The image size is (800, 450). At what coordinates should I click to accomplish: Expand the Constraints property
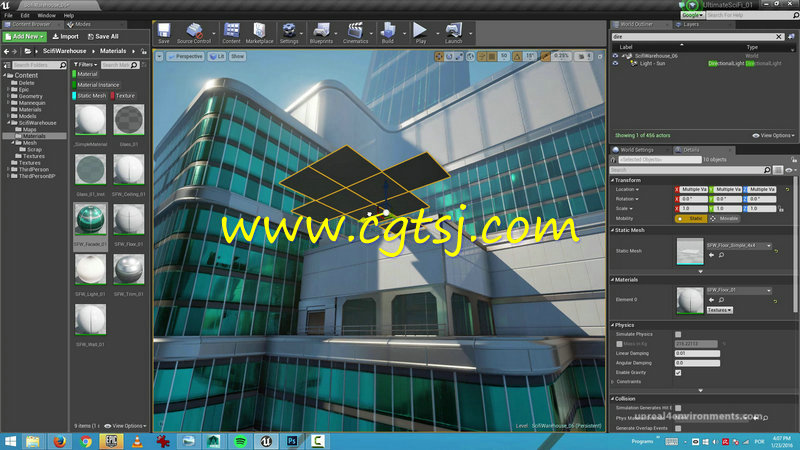coord(613,382)
